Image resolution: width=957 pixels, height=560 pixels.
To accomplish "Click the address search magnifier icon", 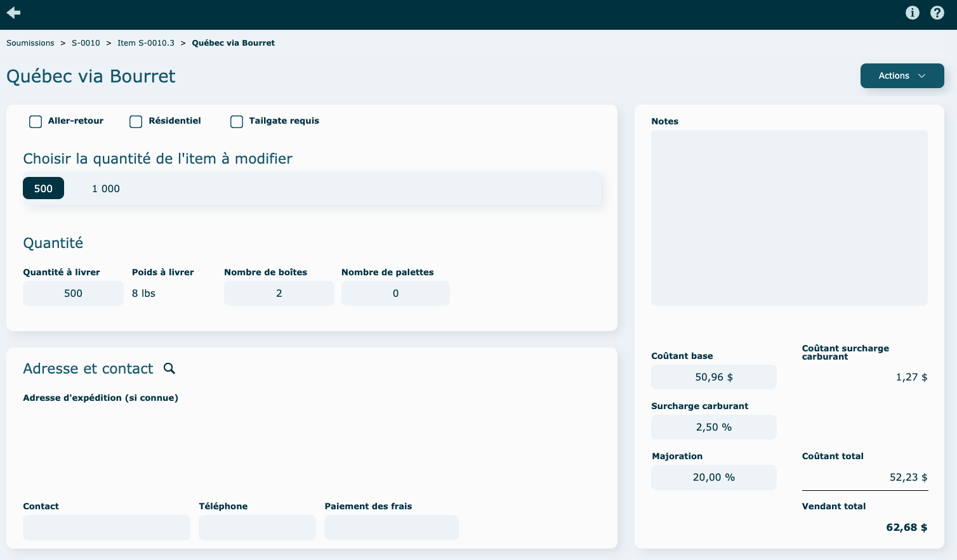I will coord(169,368).
